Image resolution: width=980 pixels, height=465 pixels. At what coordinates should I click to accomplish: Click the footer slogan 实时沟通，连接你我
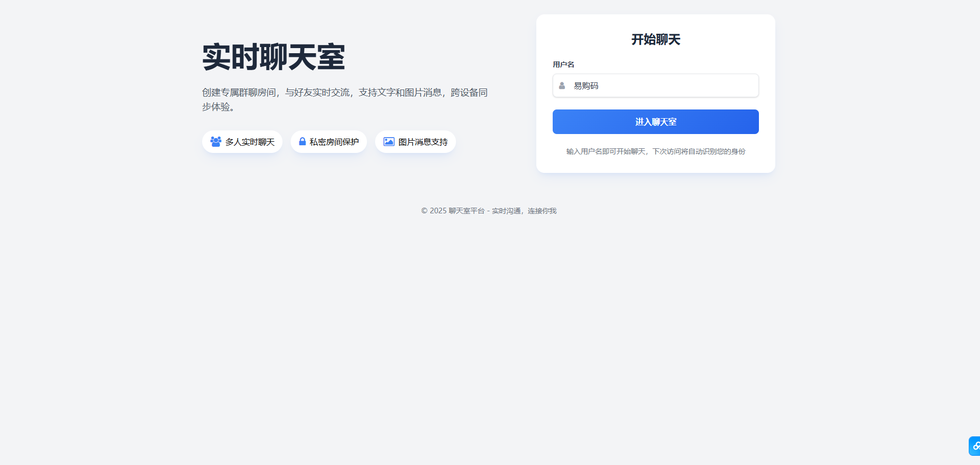pyautogui.click(x=524, y=211)
